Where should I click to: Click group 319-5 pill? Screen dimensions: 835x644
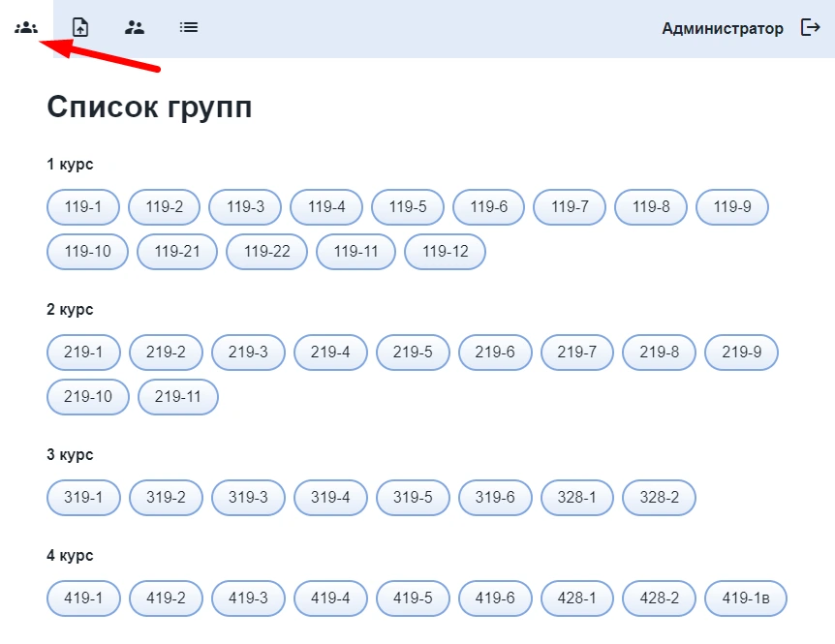pos(413,498)
